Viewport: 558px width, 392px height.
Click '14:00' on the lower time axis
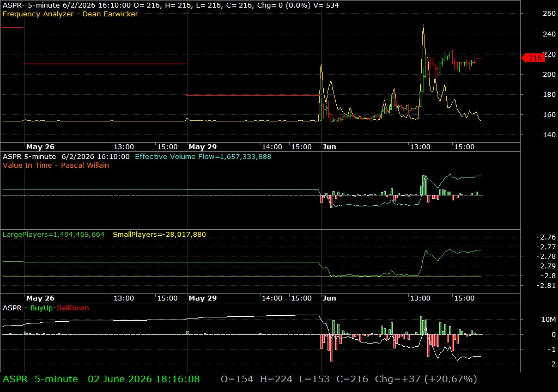click(x=272, y=298)
